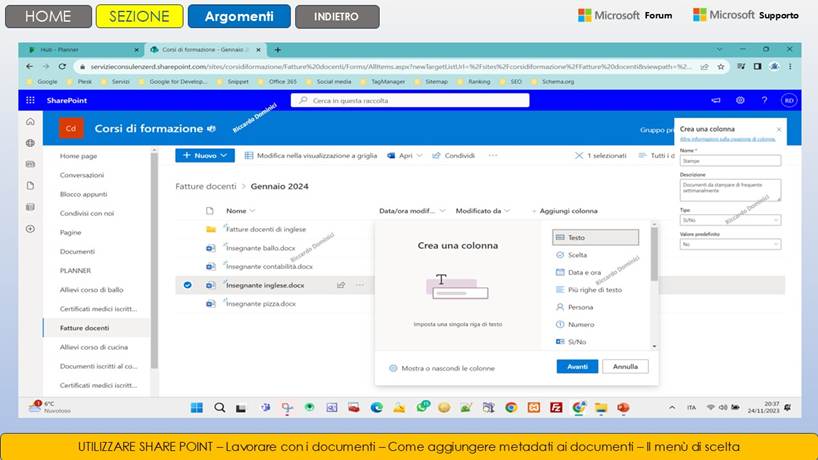This screenshot has width=818, height=460.
Task: Show hidden system tray icons
Action: [x=672, y=408]
